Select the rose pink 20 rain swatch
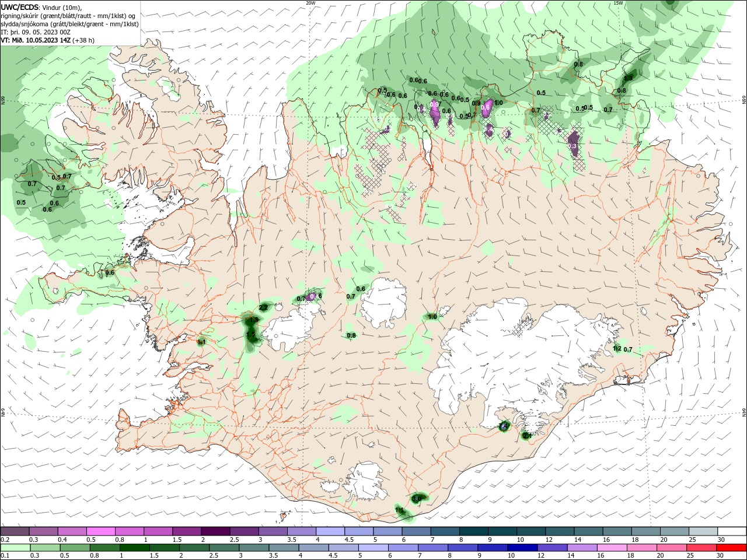The height and width of the screenshot is (560, 747). pyautogui.click(x=671, y=548)
